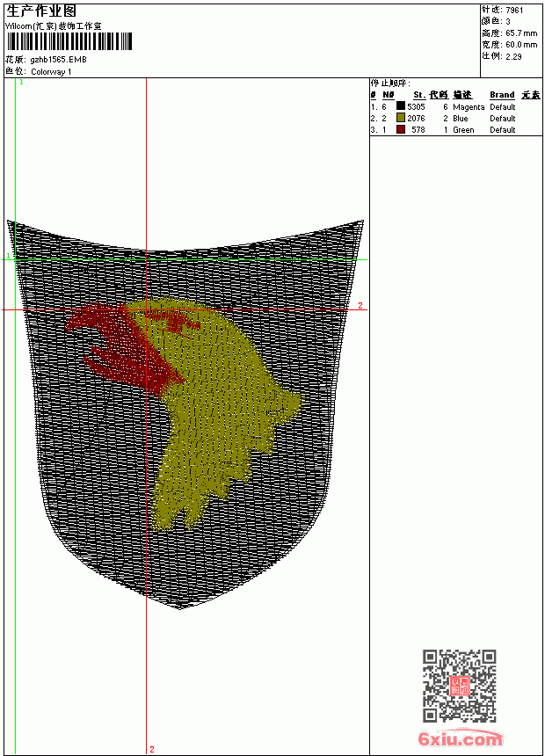545x756 pixels.
Task: Click stitch count '578' in row 3
Action: [418, 130]
